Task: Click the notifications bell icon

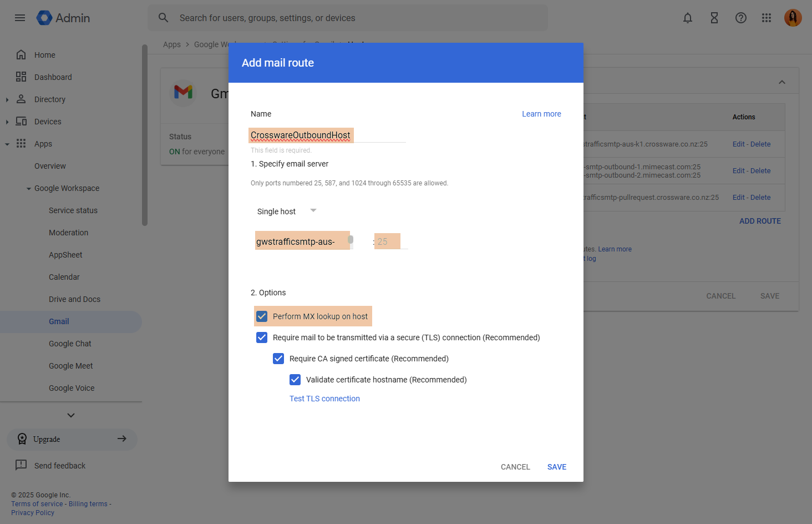Action: pos(688,18)
